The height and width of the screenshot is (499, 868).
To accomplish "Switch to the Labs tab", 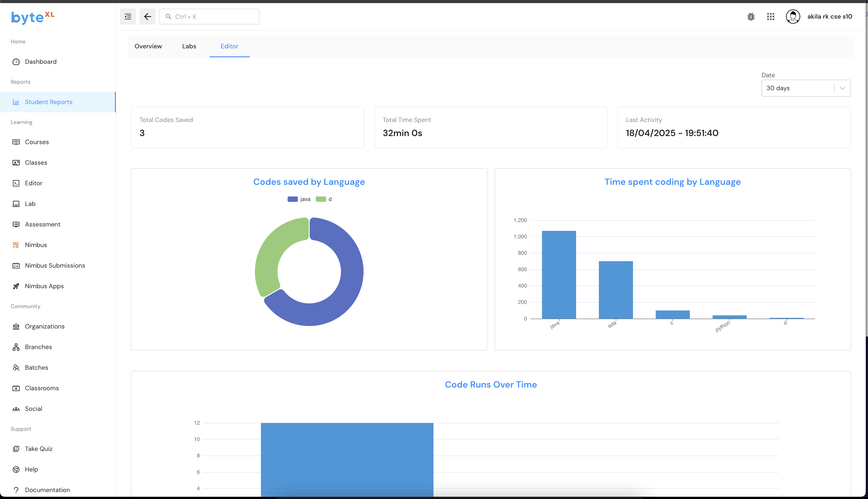I will click(189, 46).
